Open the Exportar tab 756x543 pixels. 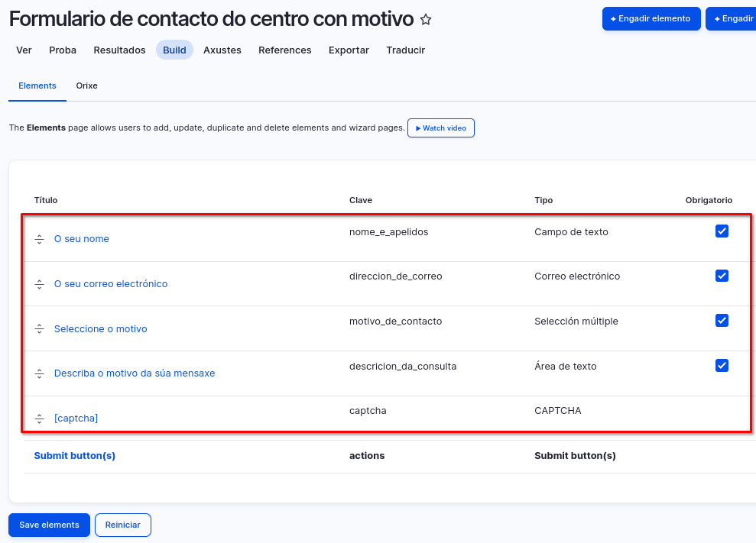349,50
